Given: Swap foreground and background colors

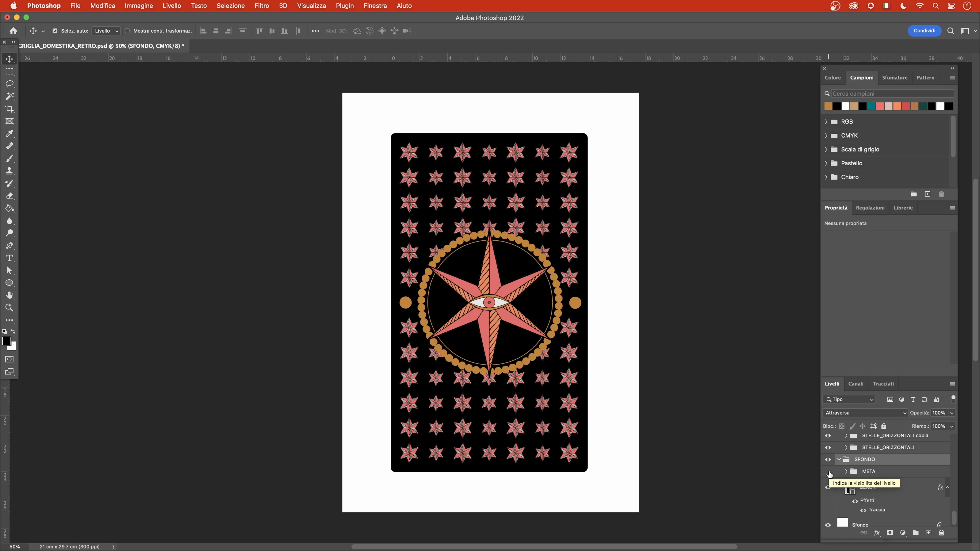Looking at the screenshot, I should click(13, 332).
